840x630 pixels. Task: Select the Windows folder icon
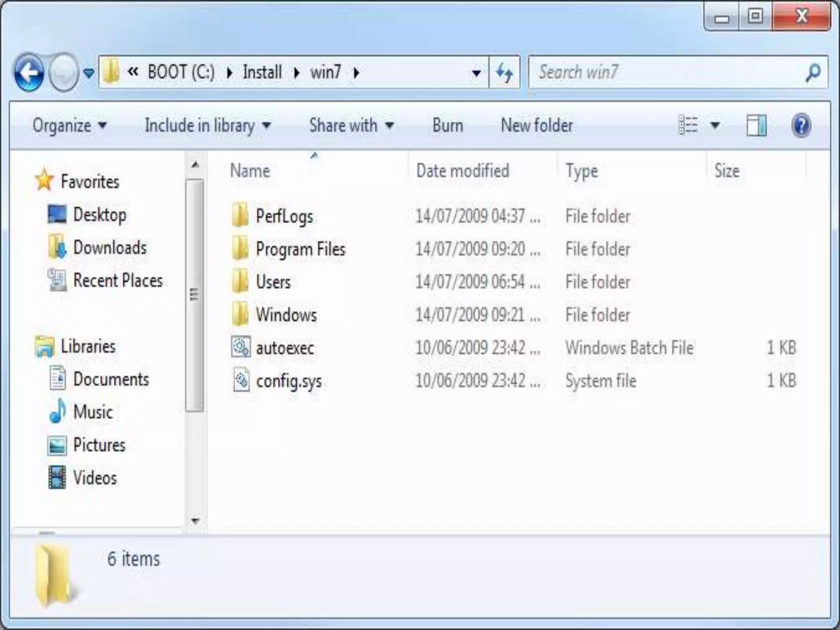[240, 314]
